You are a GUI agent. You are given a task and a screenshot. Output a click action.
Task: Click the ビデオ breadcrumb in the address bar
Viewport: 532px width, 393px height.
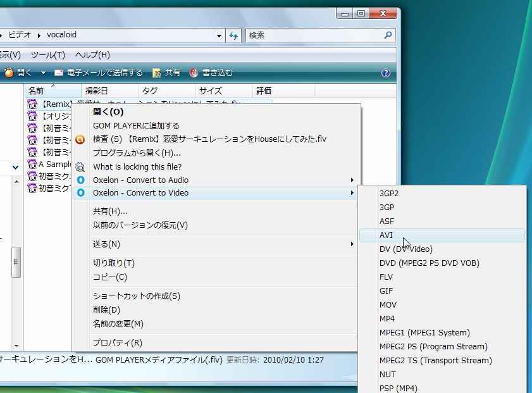tap(20, 35)
